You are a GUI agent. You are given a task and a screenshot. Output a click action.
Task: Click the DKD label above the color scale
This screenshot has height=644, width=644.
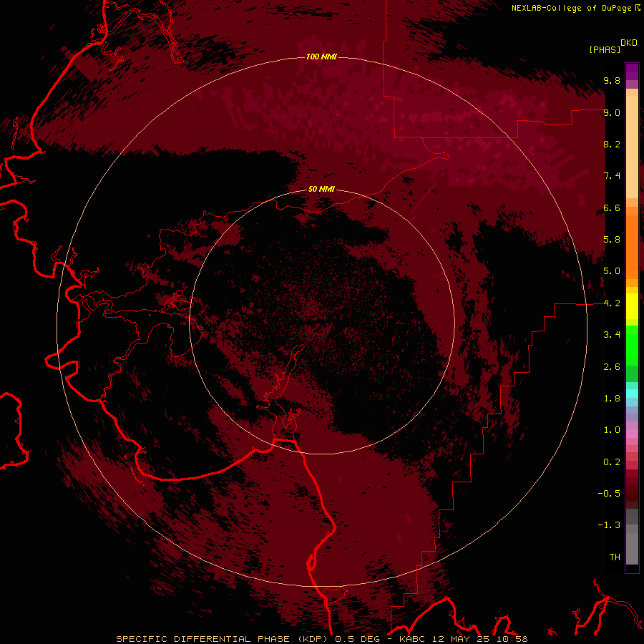[629, 43]
